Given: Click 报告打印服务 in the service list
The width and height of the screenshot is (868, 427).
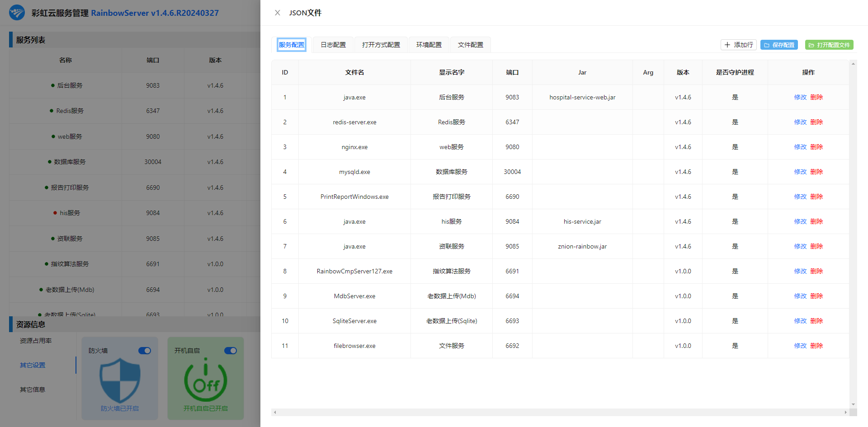Looking at the screenshot, I should point(70,188).
